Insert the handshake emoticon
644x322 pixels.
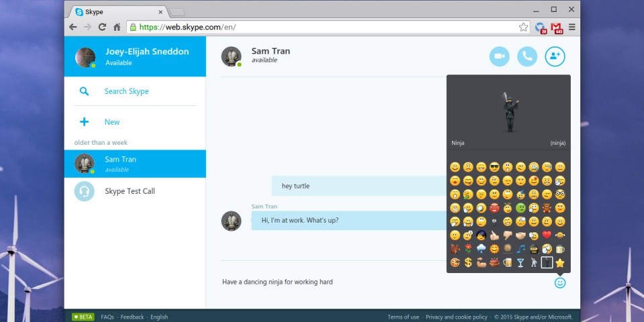[521, 235]
